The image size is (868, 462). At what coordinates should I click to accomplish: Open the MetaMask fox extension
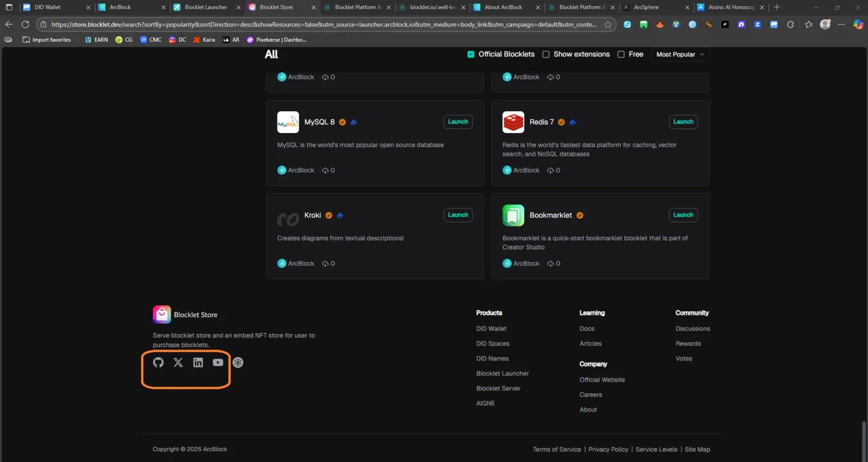tap(660, 24)
